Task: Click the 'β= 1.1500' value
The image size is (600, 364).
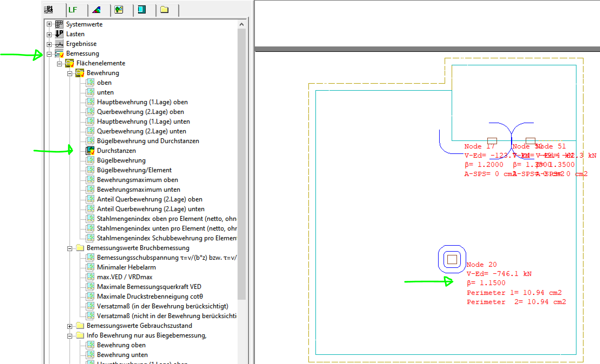Action: (x=486, y=283)
